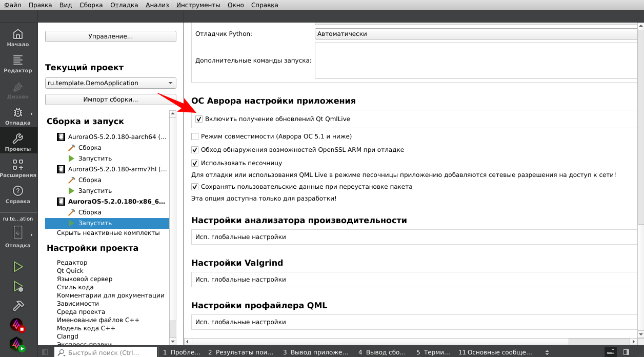Open the Сборка menu

pyautogui.click(x=91, y=5)
